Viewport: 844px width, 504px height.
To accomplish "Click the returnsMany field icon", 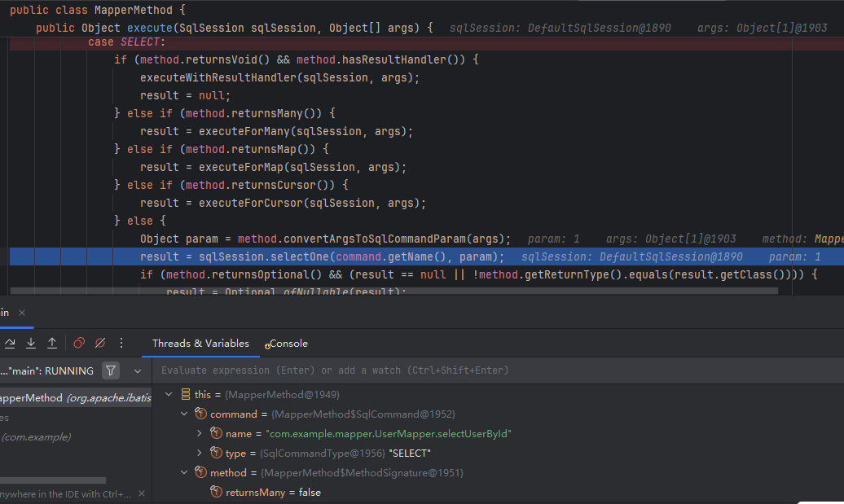I will [x=217, y=492].
